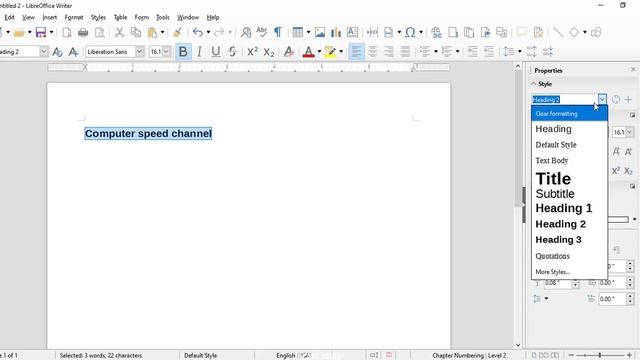Click the Insert Table icon
640x360 pixels.
click(x=298, y=32)
